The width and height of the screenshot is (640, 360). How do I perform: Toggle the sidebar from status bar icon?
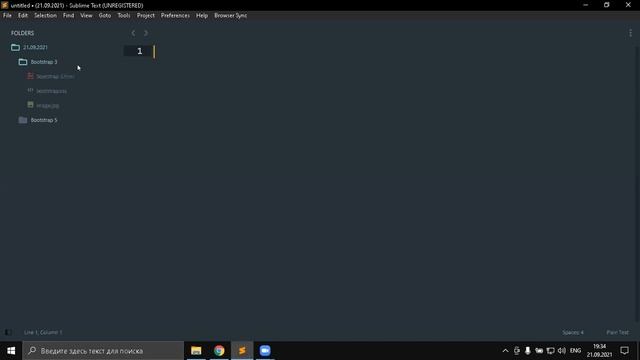tap(8, 332)
